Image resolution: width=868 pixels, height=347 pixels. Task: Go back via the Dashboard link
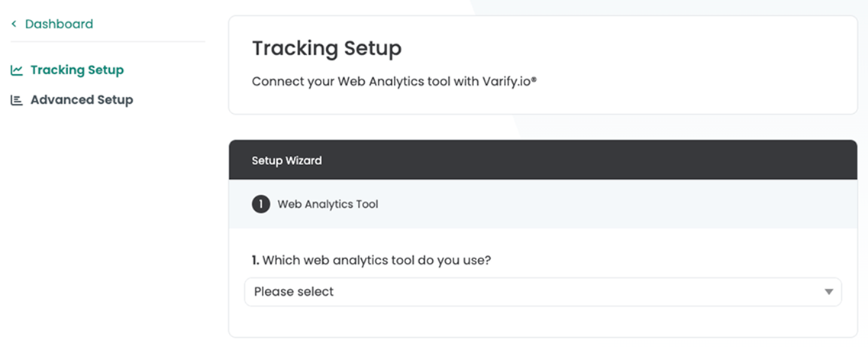[59, 24]
